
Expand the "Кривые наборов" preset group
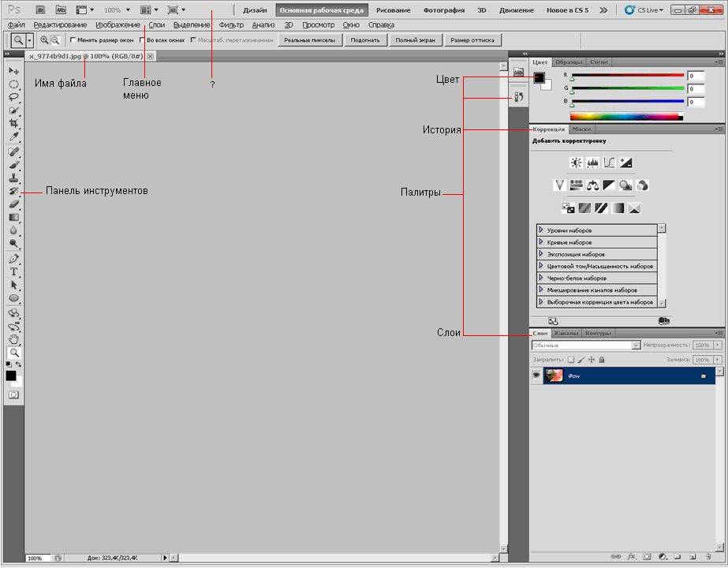click(x=540, y=242)
